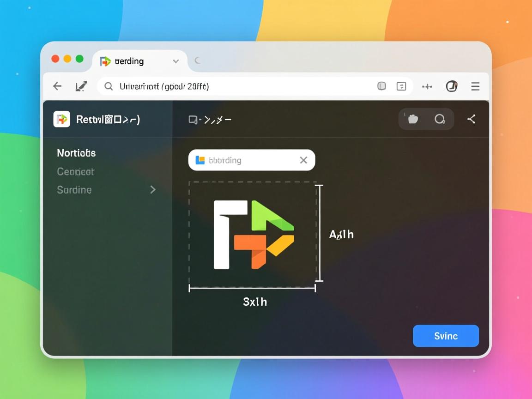This screenshot has height=399, width=532.
Task: Expand the Sordine sidebar chevron
Action: point(153,190)
